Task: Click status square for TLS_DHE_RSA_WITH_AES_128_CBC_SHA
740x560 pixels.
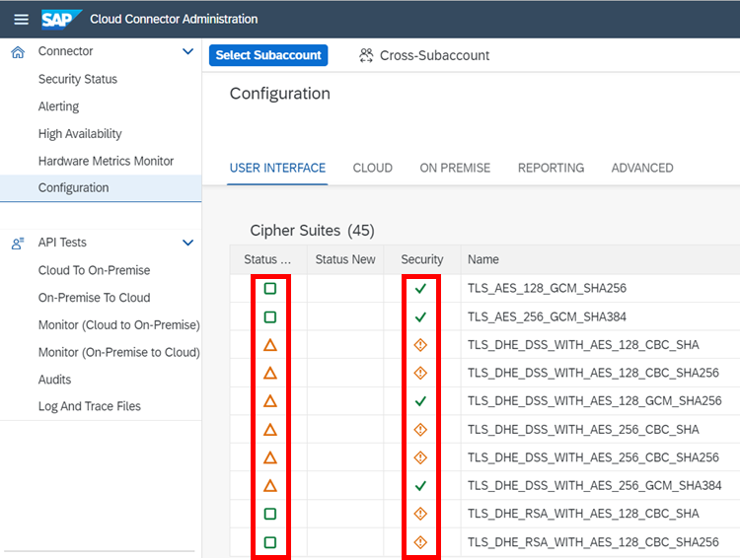Action: (270, 514)
